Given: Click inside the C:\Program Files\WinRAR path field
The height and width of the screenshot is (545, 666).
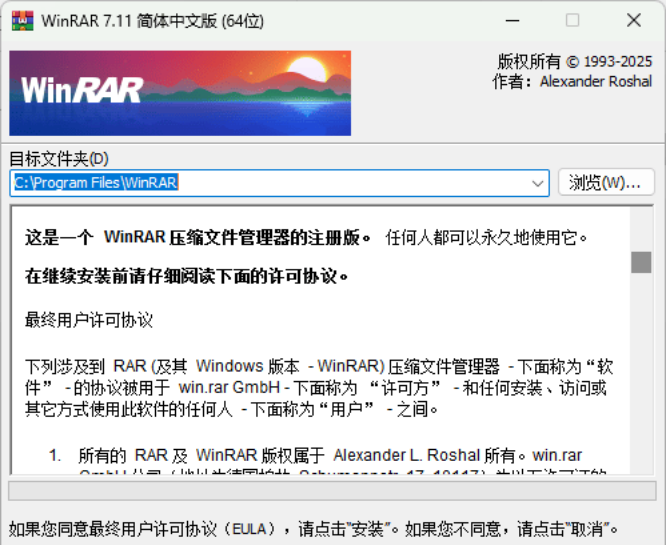Looking at the screenshot, I should click(x=279, y=183).
